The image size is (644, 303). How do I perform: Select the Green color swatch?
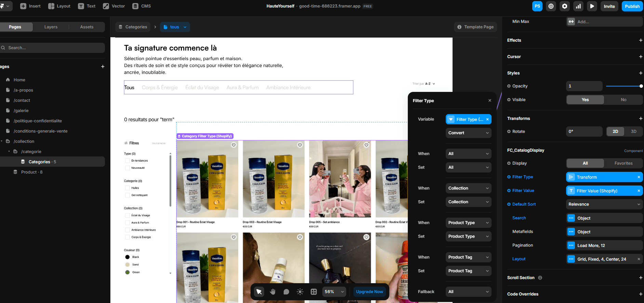pyautogui.click(x=128, y=272)
